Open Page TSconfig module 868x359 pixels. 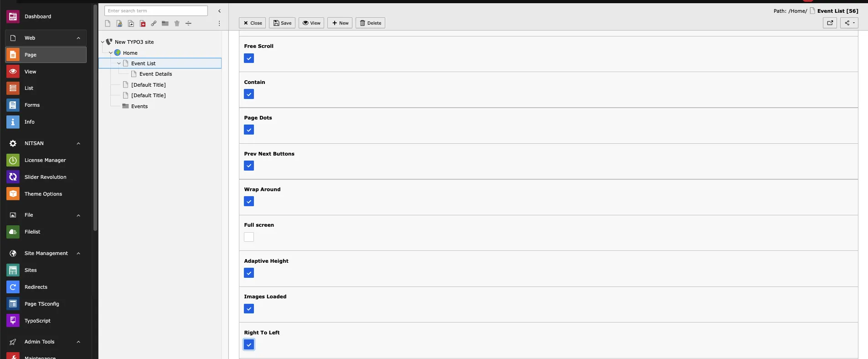pos(46,304)
